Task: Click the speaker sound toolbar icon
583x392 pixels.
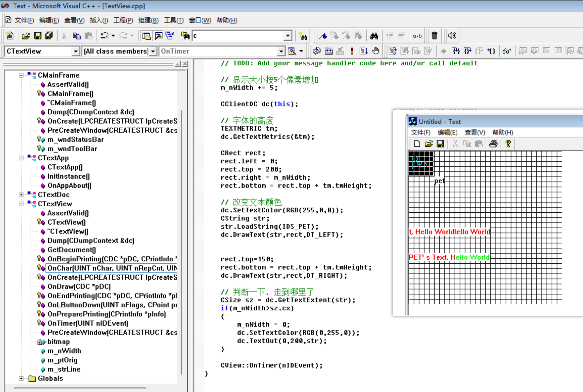Action: pos(452,36)
